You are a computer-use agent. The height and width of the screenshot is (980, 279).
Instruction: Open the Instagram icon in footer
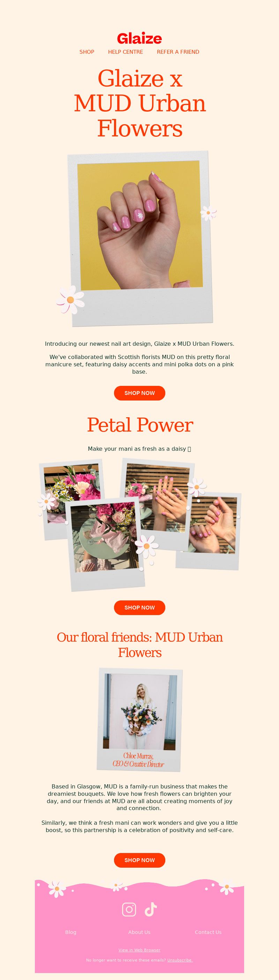pyautogui.click(x=129, y=909)
